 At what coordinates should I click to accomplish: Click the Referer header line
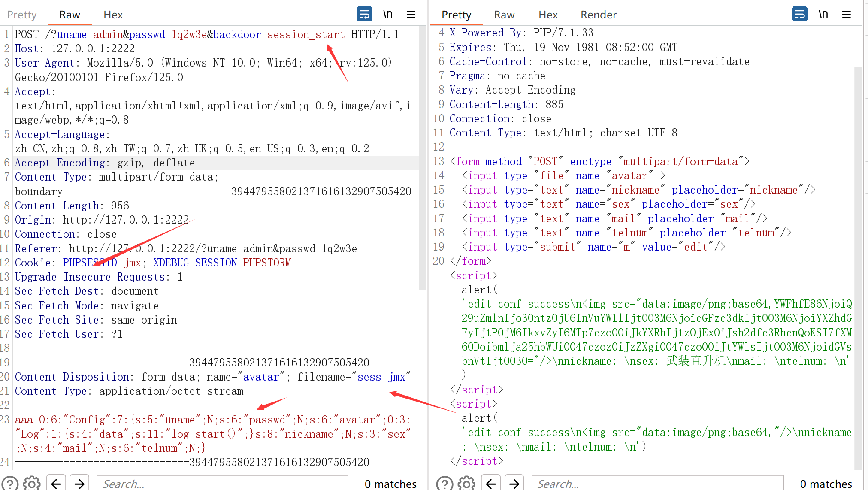(x=186, y=249)
